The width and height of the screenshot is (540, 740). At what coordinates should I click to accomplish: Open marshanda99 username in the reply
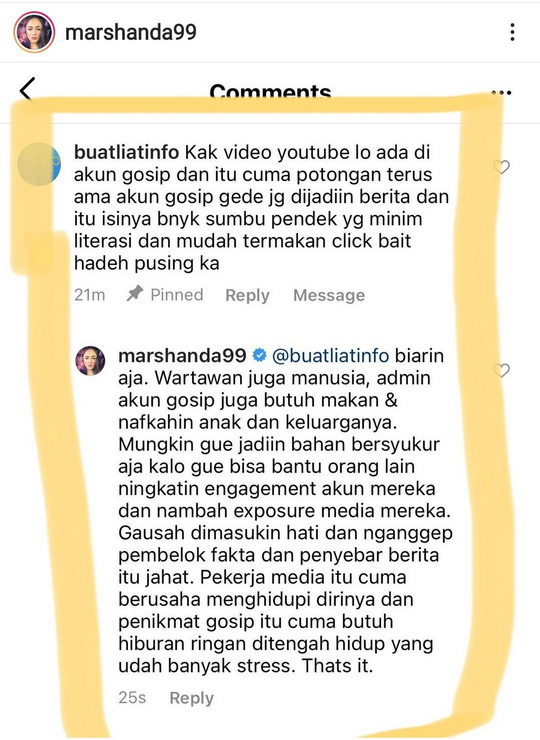click(x=182, y=355)
